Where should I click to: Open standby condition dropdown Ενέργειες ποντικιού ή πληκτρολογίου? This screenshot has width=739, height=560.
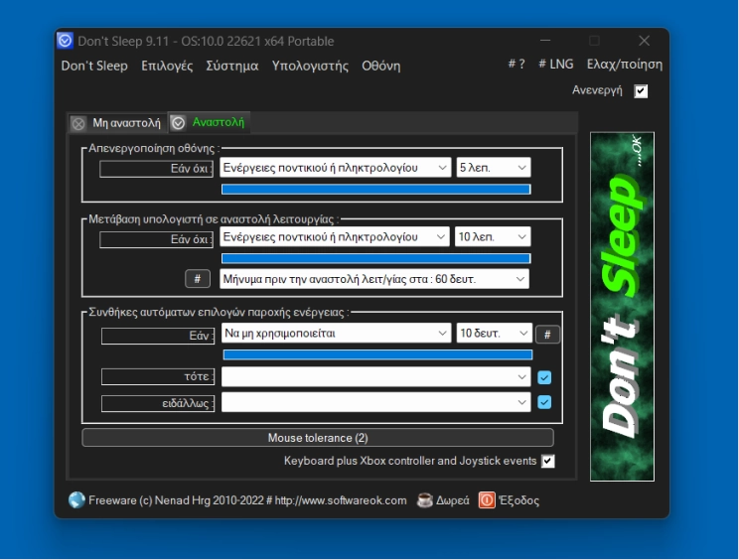tap(334, 237)
